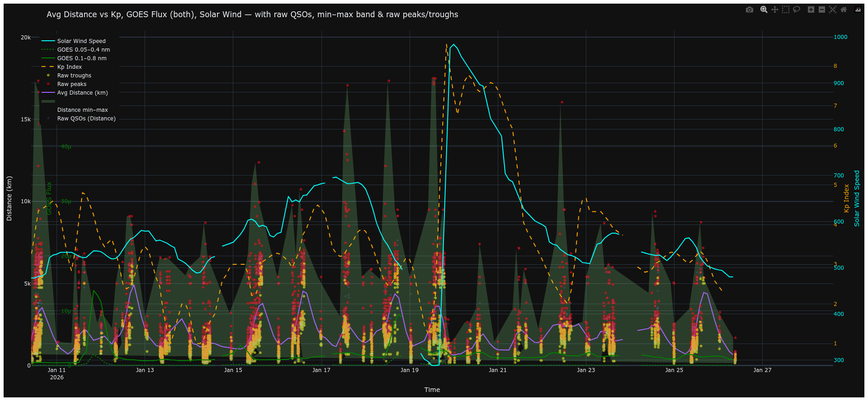Click the '1000' solar wind axis tick
Screen dimensions: 868x401
click(840, 37)
